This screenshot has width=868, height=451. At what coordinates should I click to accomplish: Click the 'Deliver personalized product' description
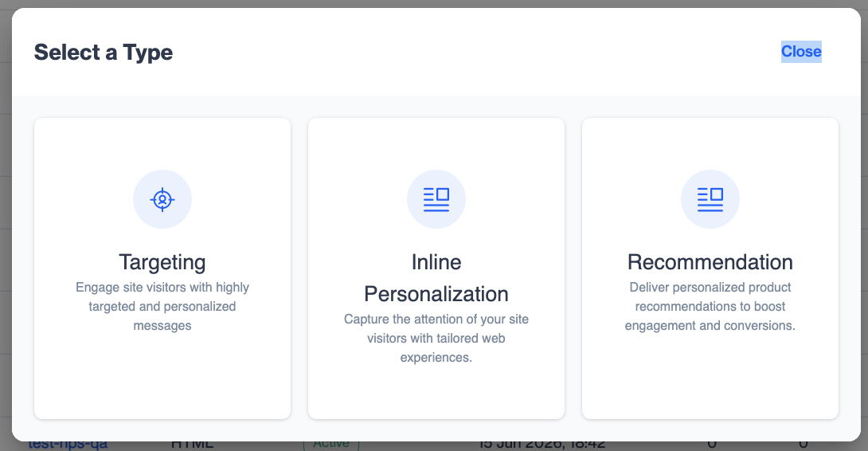coord(710,307)
